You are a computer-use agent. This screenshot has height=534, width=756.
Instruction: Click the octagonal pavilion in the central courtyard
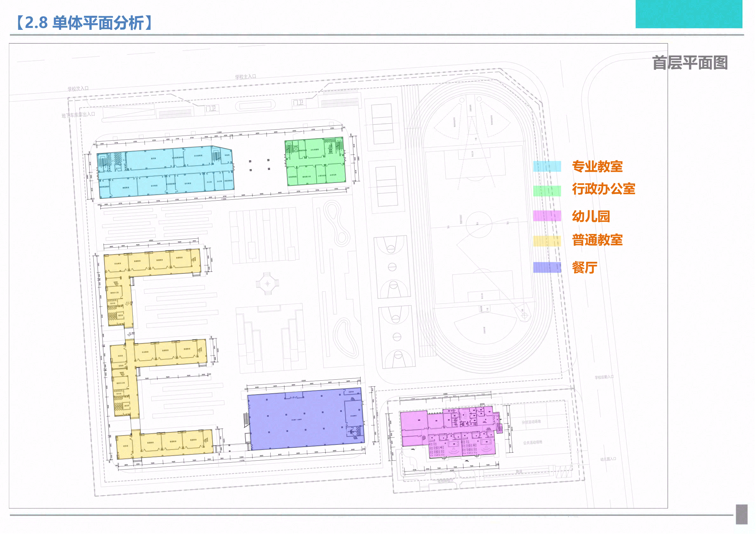pyautogui.click(x=267, y=283)
